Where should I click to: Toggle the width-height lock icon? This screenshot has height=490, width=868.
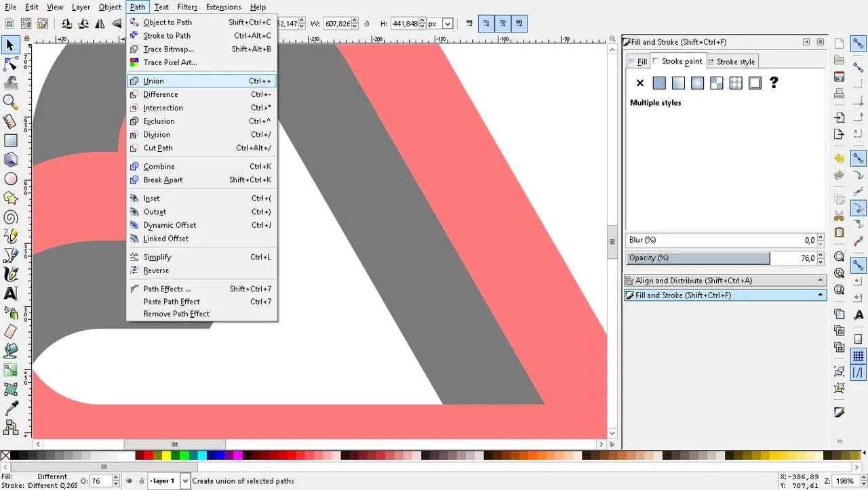click(367, 24)
